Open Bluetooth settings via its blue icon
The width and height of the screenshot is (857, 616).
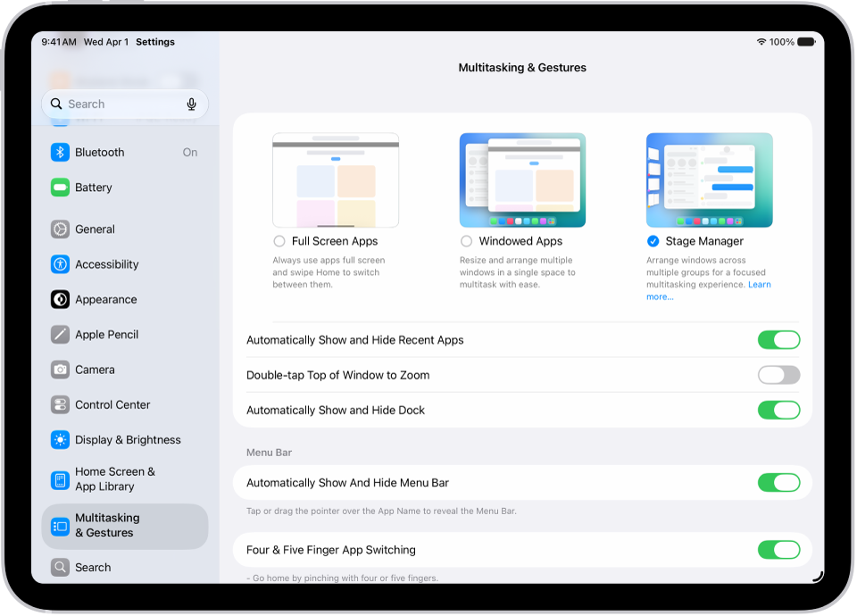(x=60, y=152)
